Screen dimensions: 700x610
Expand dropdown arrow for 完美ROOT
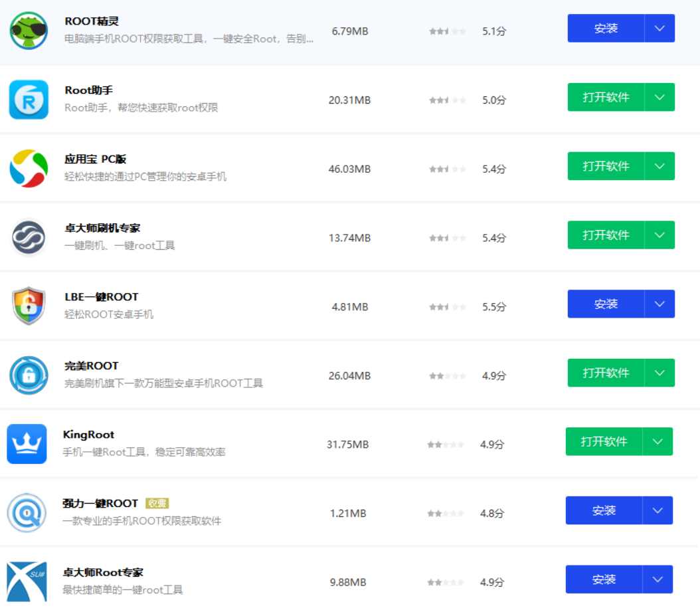(x=660, y=373)
